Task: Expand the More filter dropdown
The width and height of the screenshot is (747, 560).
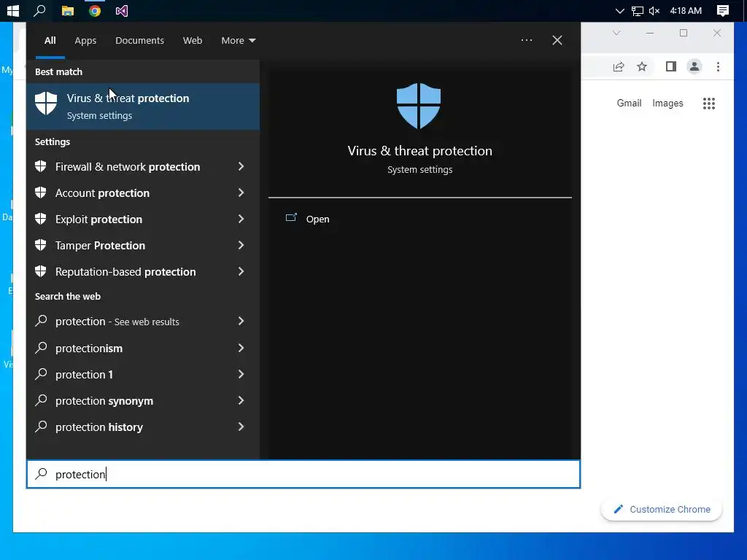Action: [x=239, y=41]
